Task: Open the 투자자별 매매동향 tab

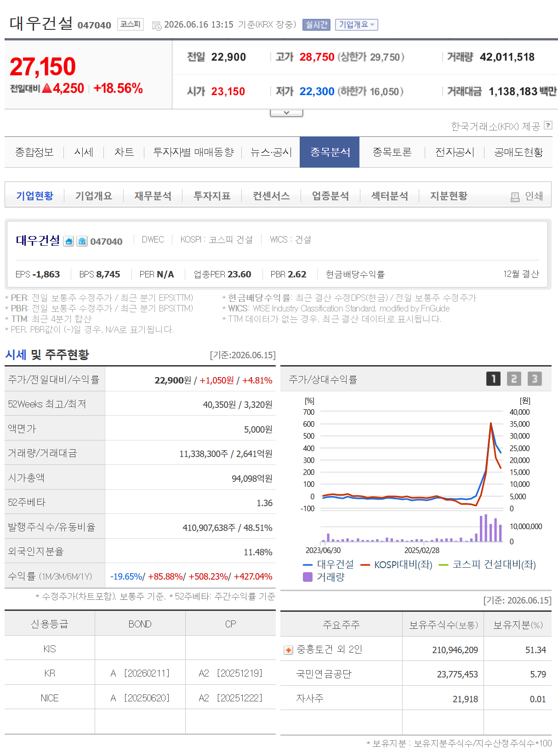Action: 194,152
